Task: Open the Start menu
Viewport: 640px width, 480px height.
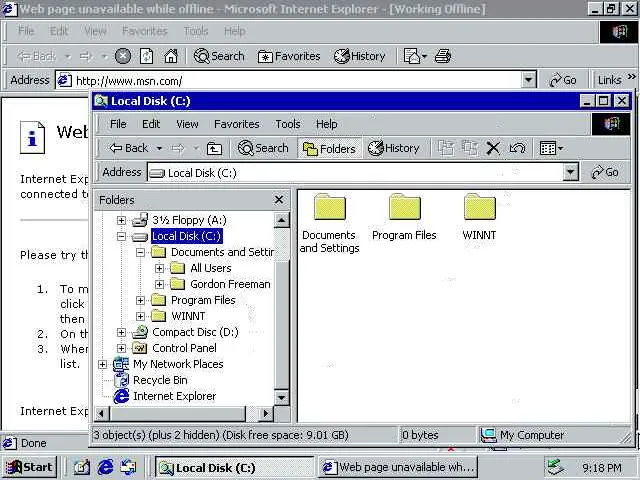Action: pyautogui.click(x=30, y=467)
